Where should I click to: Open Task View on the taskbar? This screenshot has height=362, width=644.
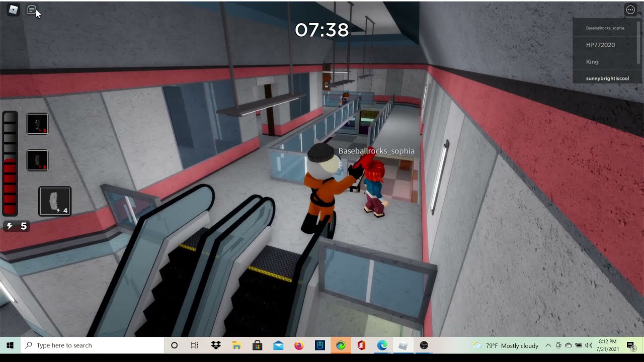(195, 345)
